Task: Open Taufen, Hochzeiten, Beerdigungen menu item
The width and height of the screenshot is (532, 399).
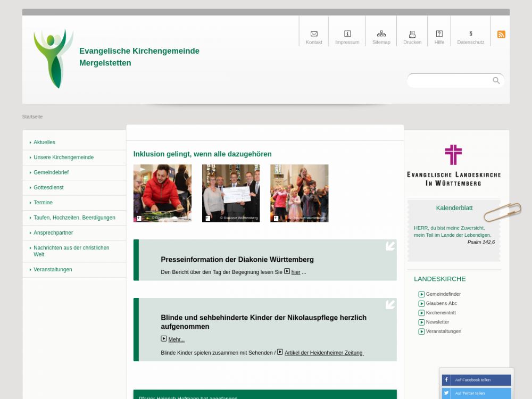Action: pyautogui.click(x=74, y=218)
